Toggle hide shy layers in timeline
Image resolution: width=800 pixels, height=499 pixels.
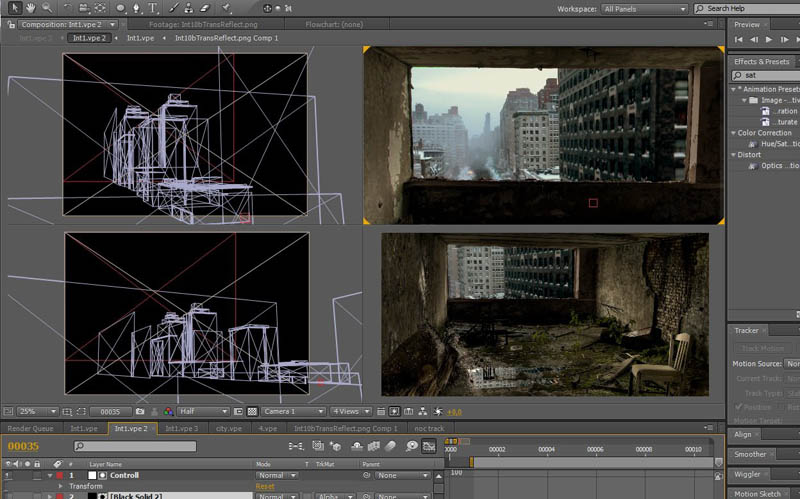357,446
